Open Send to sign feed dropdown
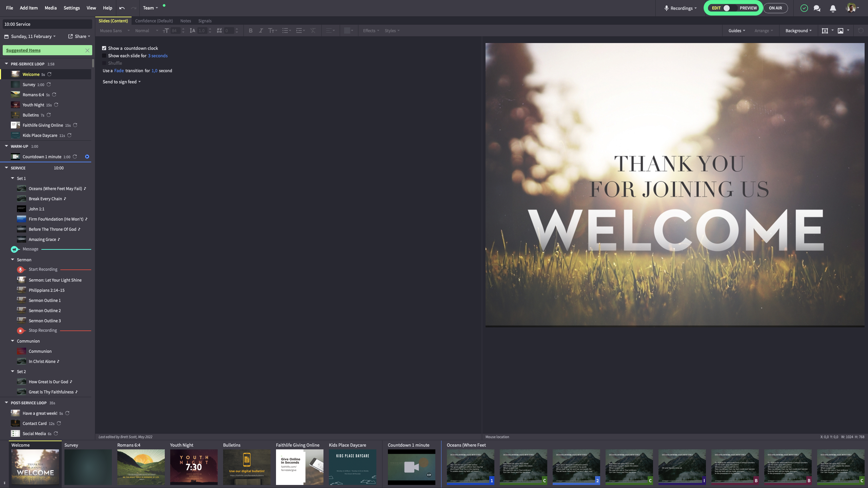The width and height of the screenshot is (868, 488). pyautogui.click(x=121, y=82)
